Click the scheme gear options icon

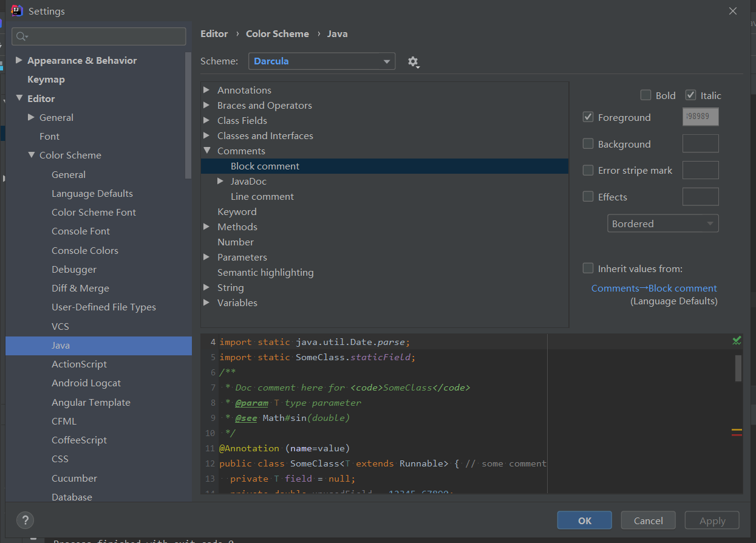coord(414,61)
